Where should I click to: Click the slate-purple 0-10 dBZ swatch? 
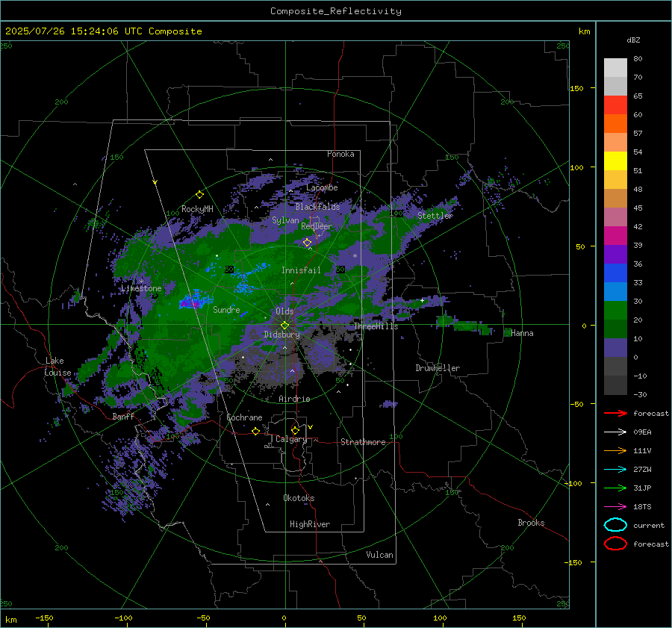coord(615,348)
